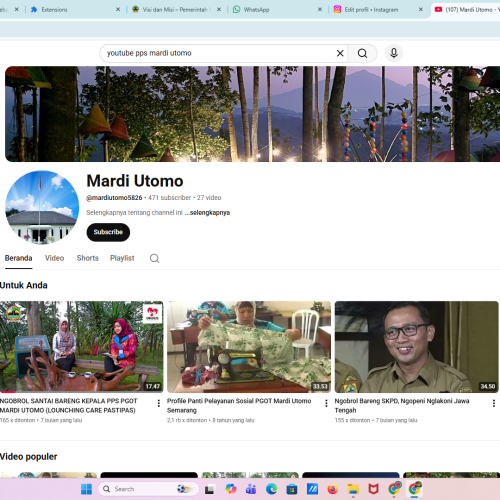Play the sewing machine video thumbnail
500x500 pixels.
(249, 347)
